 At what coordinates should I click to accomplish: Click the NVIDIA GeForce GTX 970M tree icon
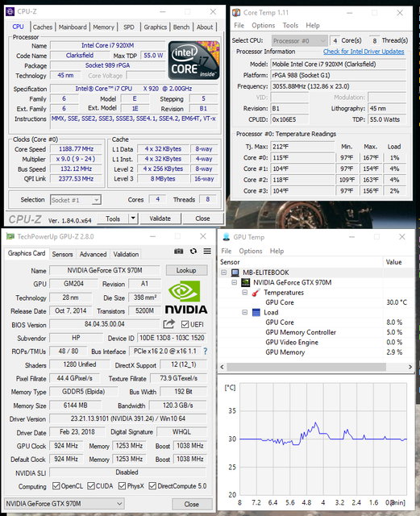pos(246,282)
